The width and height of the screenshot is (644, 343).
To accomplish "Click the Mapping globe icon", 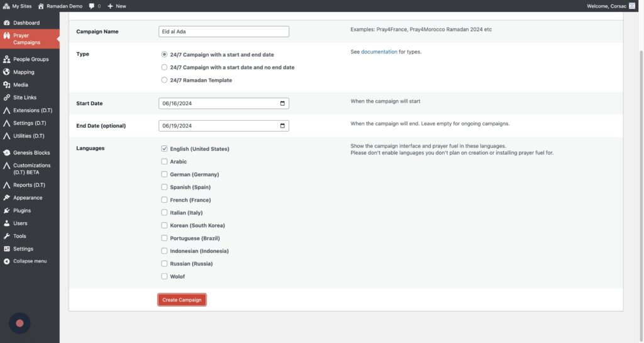I will pyautogui.click(x=6, y=72).
